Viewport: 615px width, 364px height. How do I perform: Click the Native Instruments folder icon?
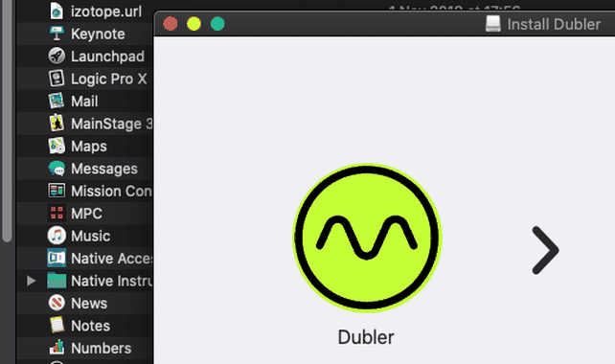point(57,281)
